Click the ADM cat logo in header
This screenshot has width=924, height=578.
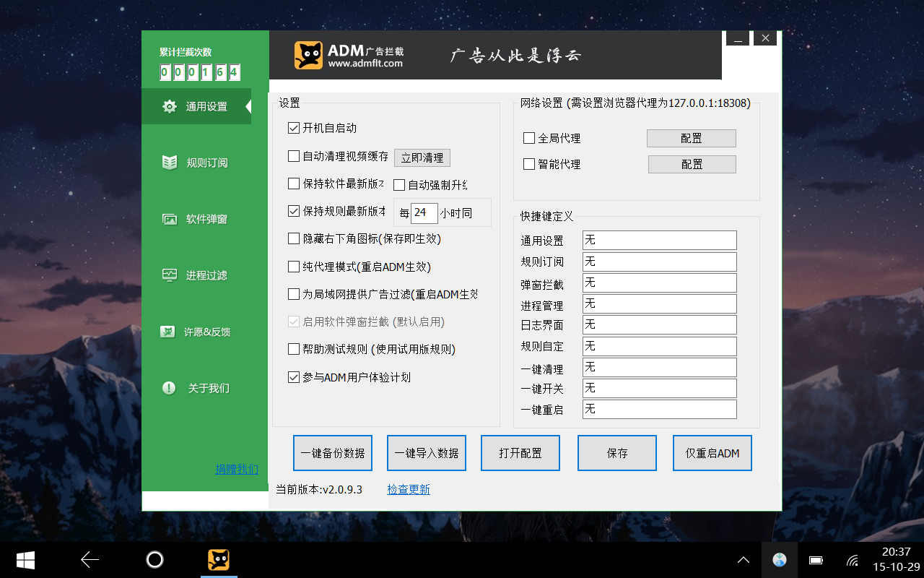(x=308, y=56)
